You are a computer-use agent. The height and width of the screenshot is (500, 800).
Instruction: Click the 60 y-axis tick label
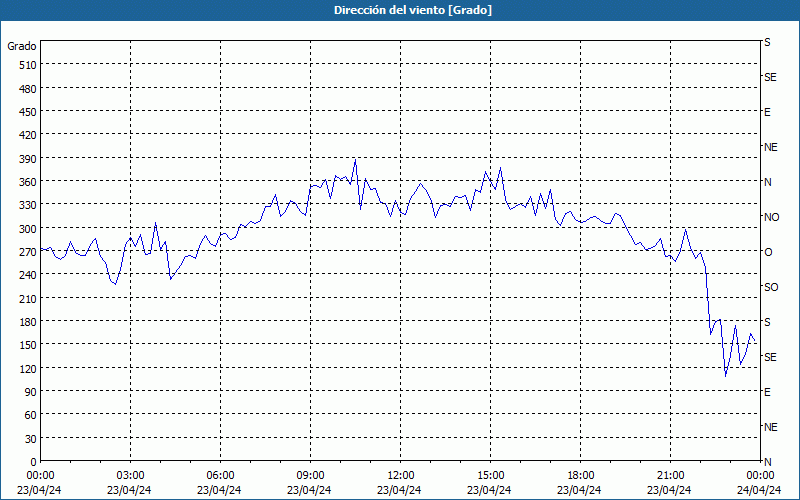point(31,415)
